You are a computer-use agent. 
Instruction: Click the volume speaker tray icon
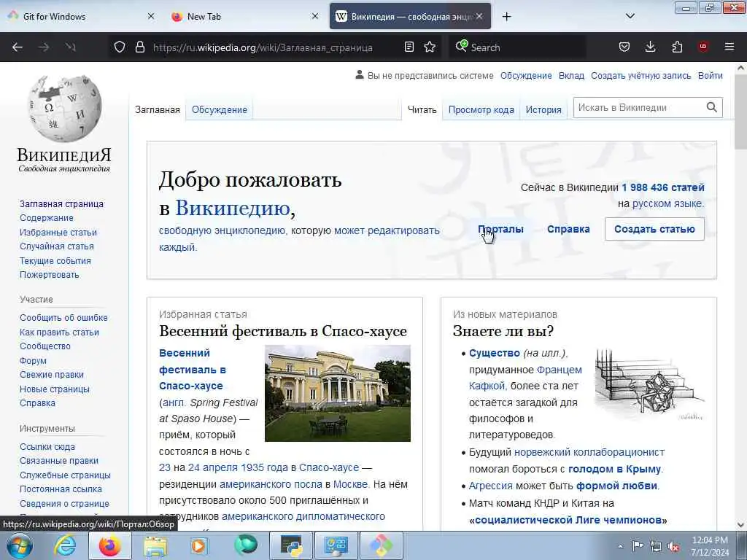click(673, 547)
